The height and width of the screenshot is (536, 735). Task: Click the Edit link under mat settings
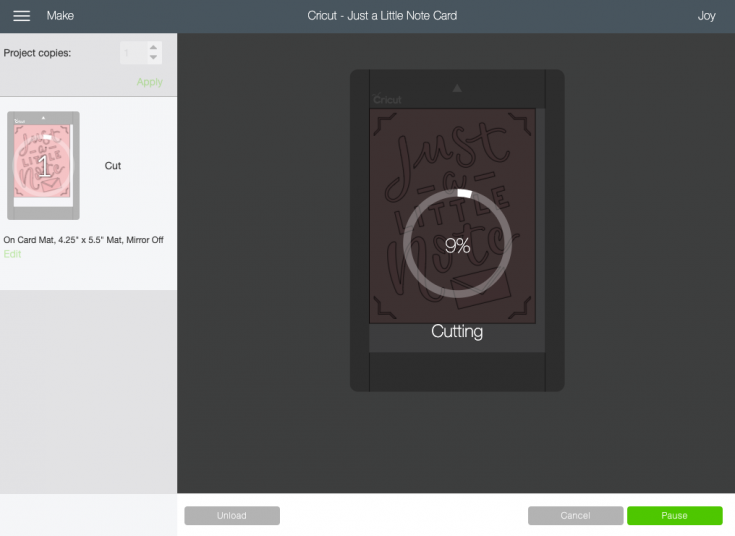12,254
